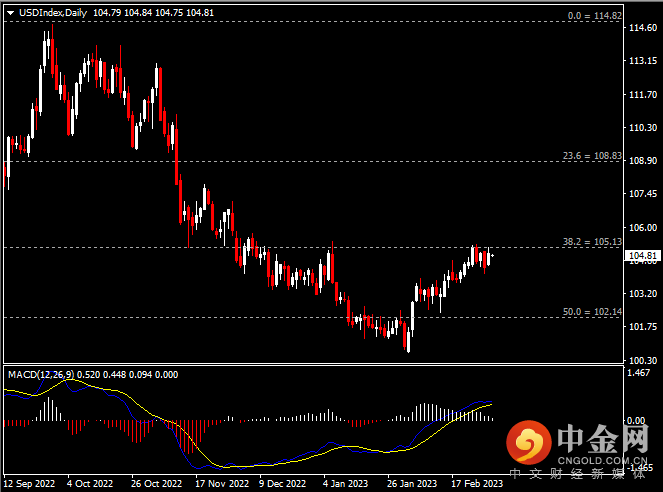Click the 12 Sep 2022 date on time axis
This screenshot has width=663, height=492.
pos(30,483)
